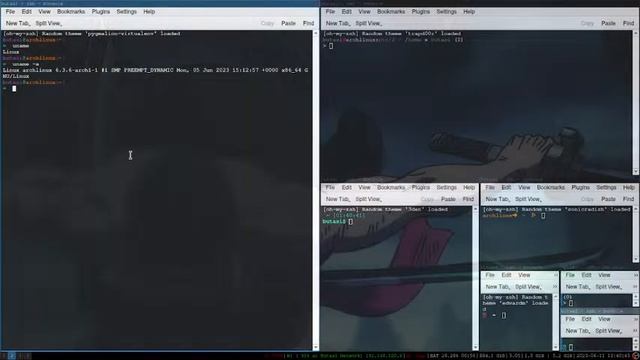
Task: Click scrollbar up arrow in pygmalion-virtualenv Konsole
Action: pyautogui.click(x=316, y=33)
